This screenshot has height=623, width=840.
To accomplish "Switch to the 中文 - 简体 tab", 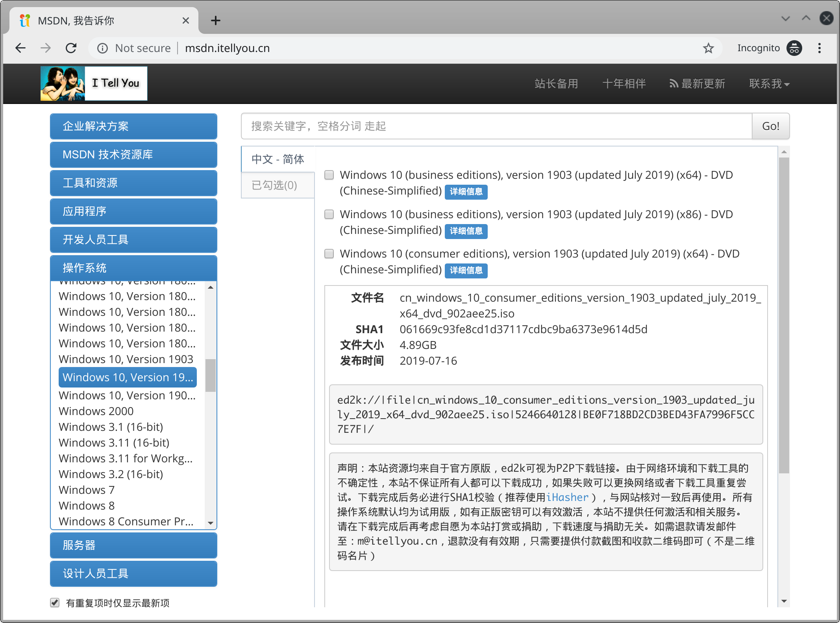I will click(278, 159).
